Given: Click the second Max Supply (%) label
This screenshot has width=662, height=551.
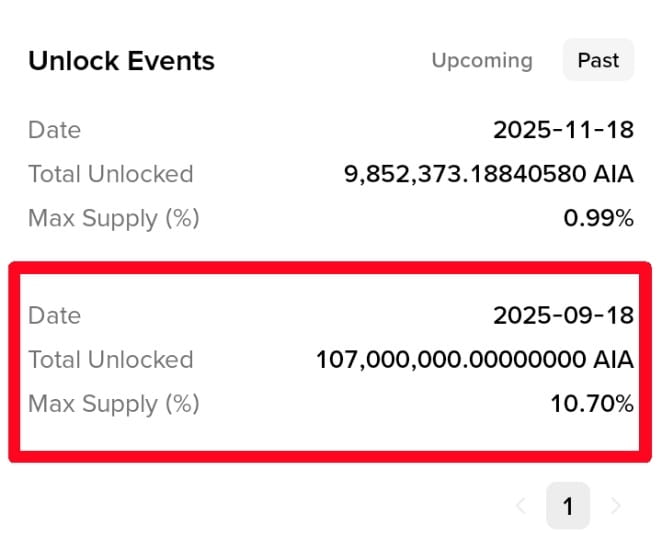Looking at the screenshot, I should pos(114,404).
